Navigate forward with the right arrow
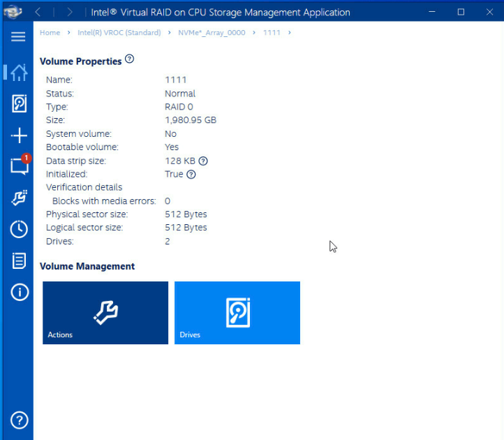The width and height of the screenshot is (504, 440). [x=70, y=13]
